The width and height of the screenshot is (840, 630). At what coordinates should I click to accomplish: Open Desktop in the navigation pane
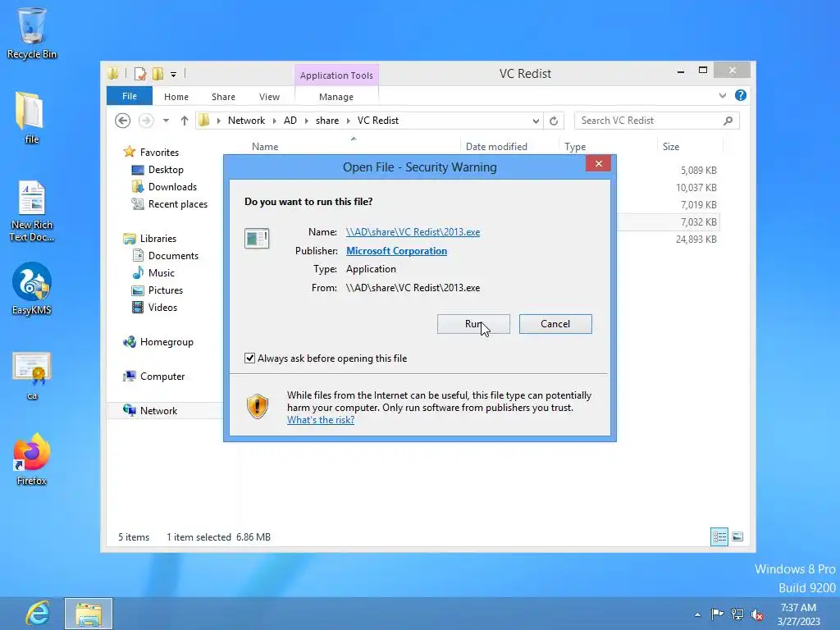click(157, 170)
